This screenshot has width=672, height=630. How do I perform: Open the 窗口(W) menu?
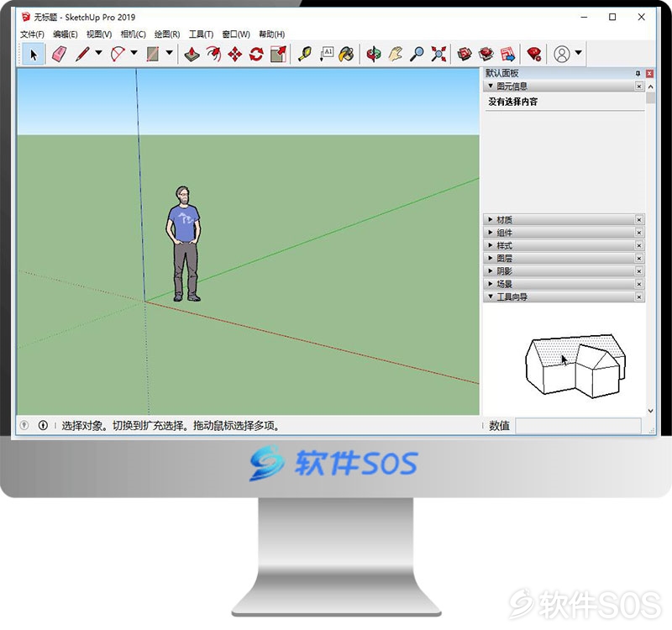coord(236,34)
